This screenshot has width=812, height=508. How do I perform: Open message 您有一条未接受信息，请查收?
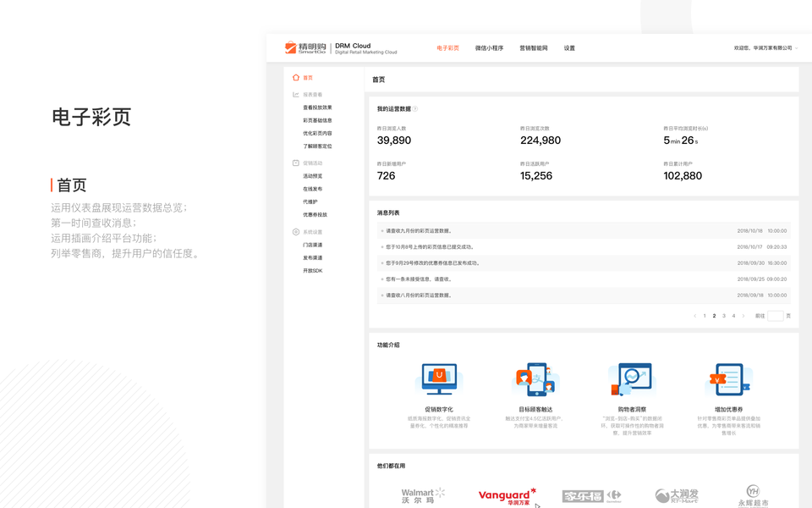pos(584,279)
